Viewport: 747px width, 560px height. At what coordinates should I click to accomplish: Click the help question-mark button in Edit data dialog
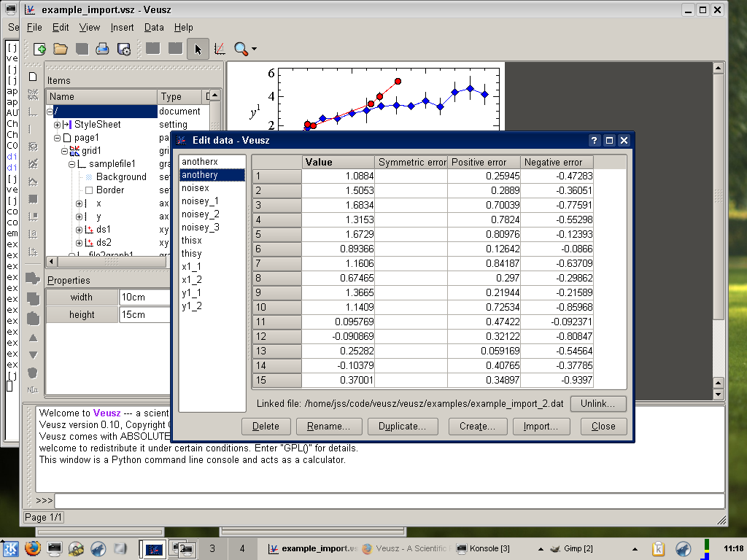pyautogui.click(x=594, y=141)
